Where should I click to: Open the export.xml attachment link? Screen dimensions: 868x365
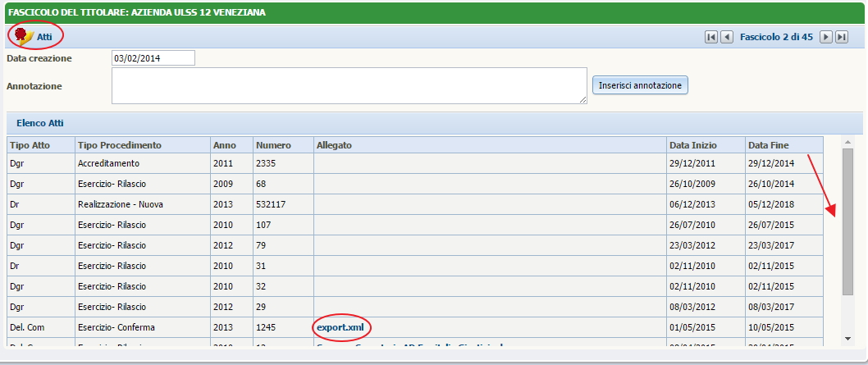coord(340,327)
